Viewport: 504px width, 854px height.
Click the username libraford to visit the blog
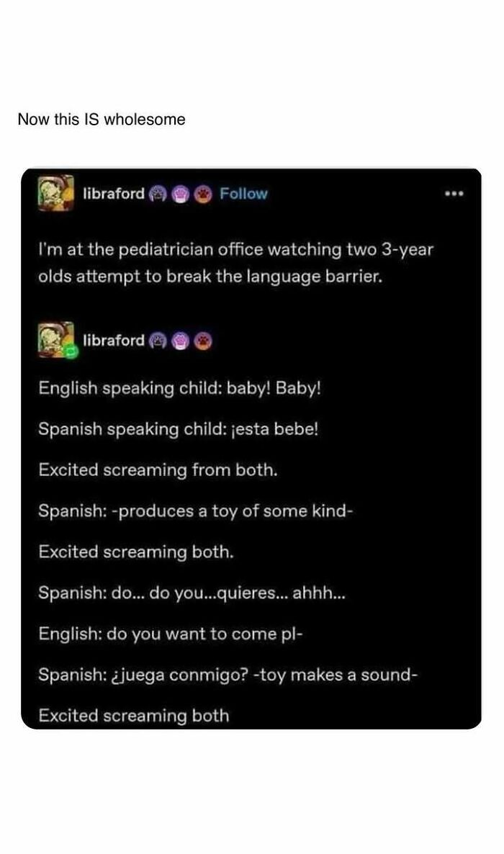click(114, 192)
